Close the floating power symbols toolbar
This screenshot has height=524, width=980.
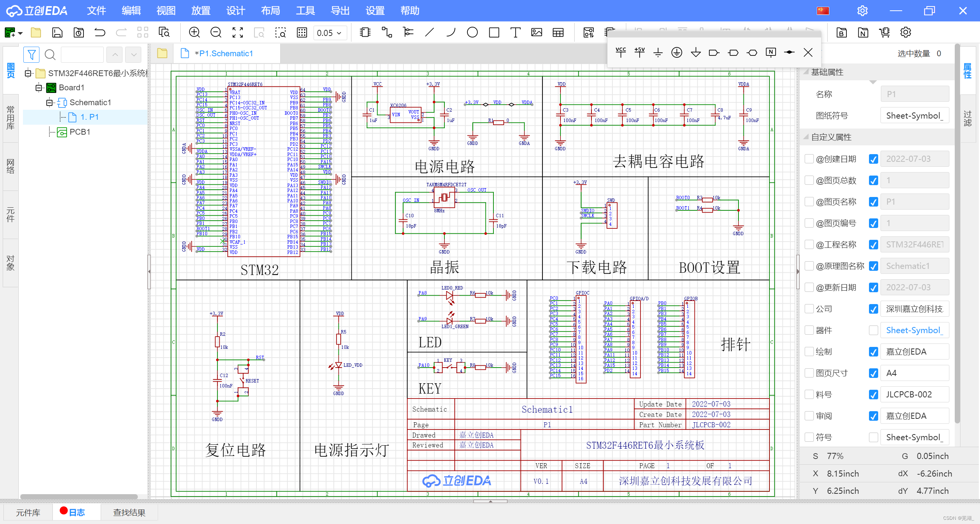click(x=808, y=52)
